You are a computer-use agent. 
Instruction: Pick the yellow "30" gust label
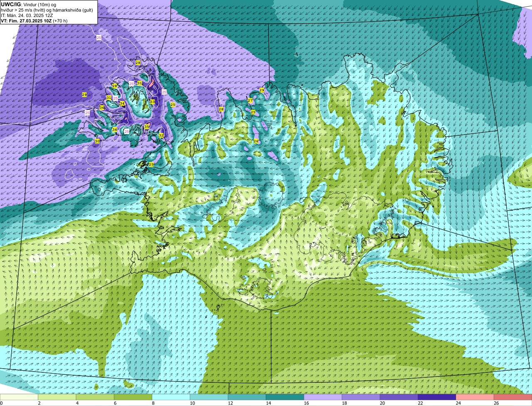click(x=97, y=141)
